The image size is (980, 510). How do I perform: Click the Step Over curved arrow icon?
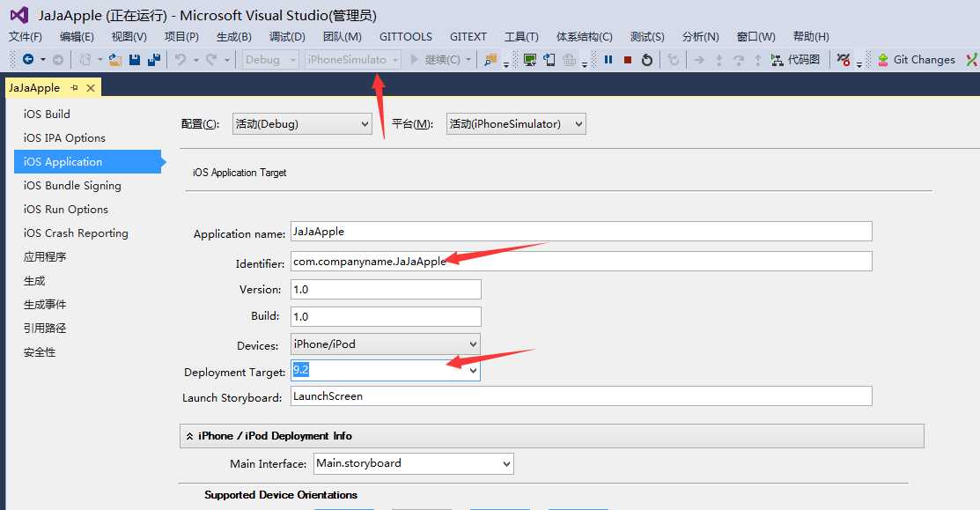(738, 60)
